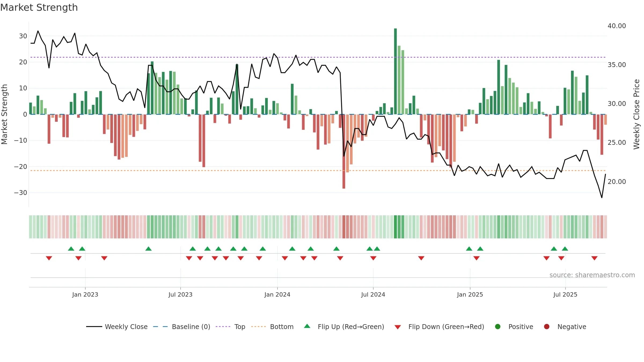Click the dark green heatmap cells in mid-2024
The height and width of the screenshot is (362, 644).
pos(399,227)
